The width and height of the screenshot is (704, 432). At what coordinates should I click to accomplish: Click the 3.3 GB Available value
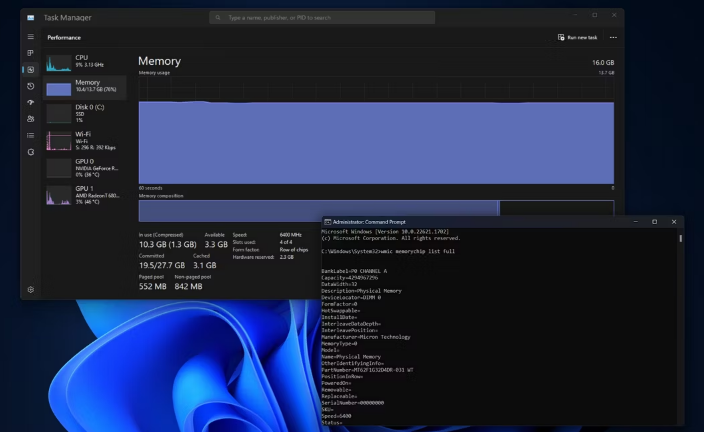click(216, 244)
